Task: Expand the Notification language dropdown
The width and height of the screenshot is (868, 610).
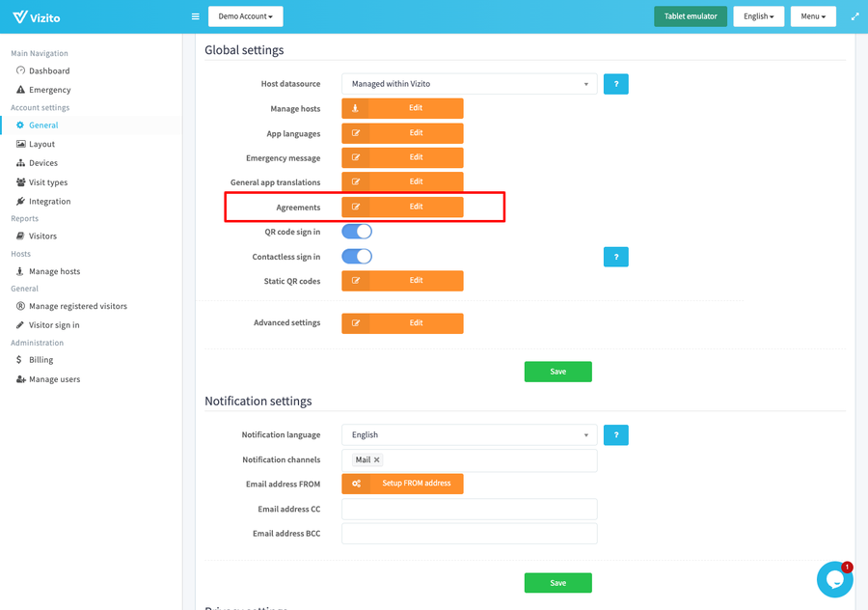Action: pyautogui.click(x=469, y=435)
